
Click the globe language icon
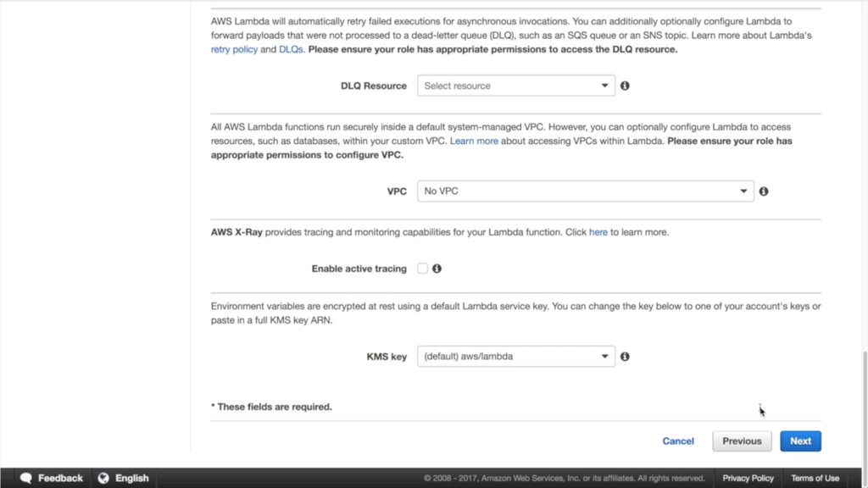click(103, 478)
